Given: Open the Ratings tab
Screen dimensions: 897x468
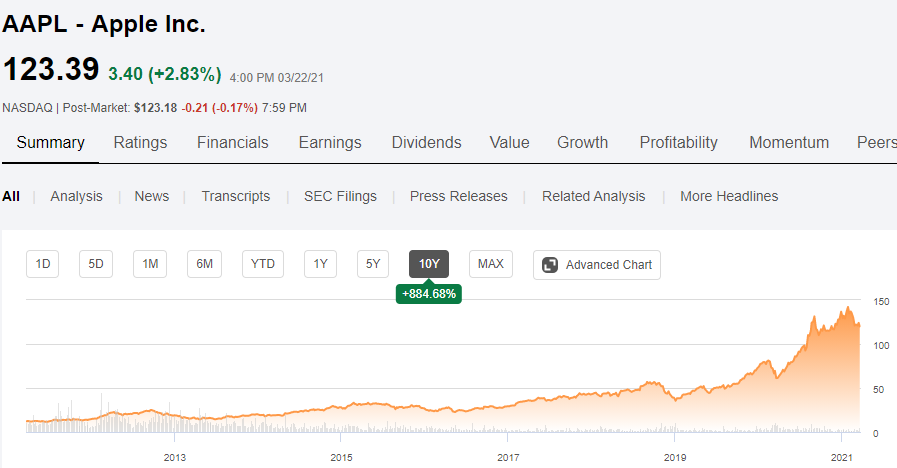Looking at the screenshot, I should coord(140,142).
